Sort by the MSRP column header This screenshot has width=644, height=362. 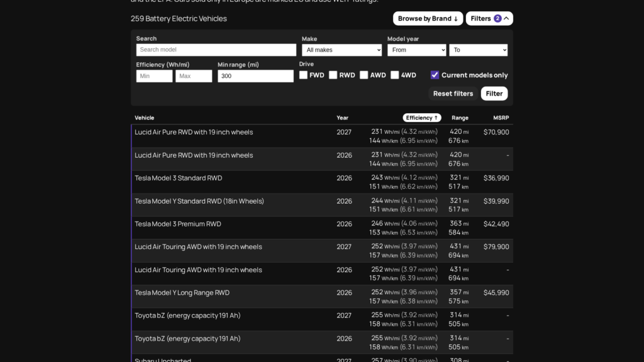(x=501, y=118)
